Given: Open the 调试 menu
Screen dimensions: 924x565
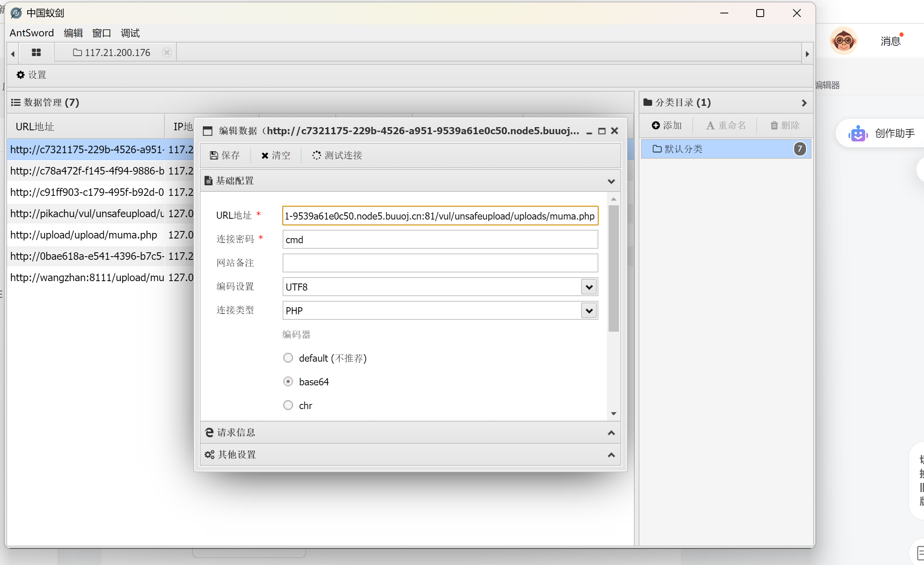Looking at the screenshot, I should (130, 33).
